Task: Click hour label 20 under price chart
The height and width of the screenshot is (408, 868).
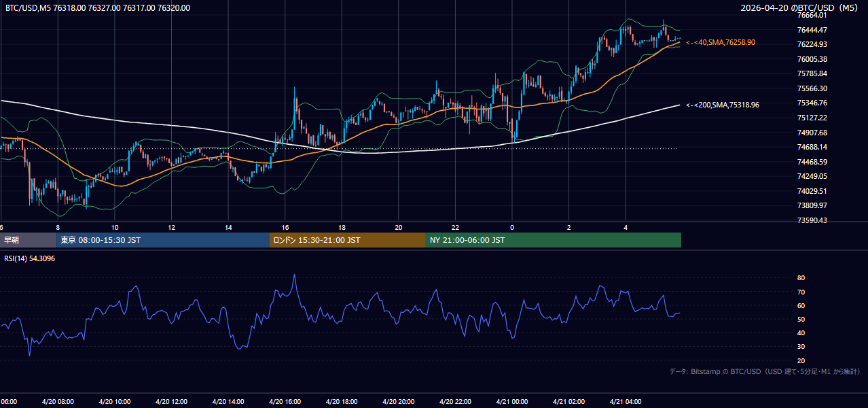Action: pyautogui.click(x=399, y=228)
